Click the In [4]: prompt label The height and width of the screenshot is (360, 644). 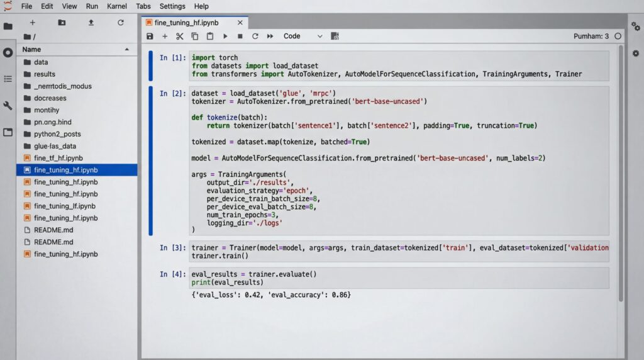[172, 274]
